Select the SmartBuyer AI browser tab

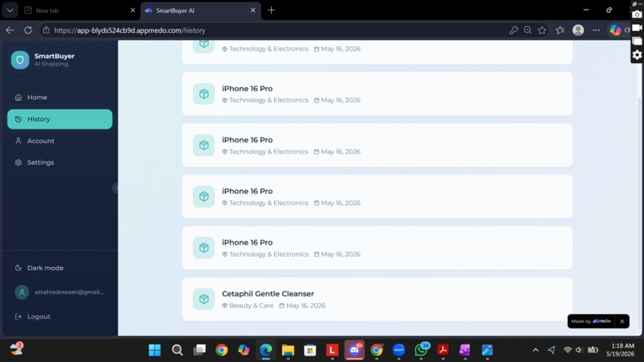201,10
